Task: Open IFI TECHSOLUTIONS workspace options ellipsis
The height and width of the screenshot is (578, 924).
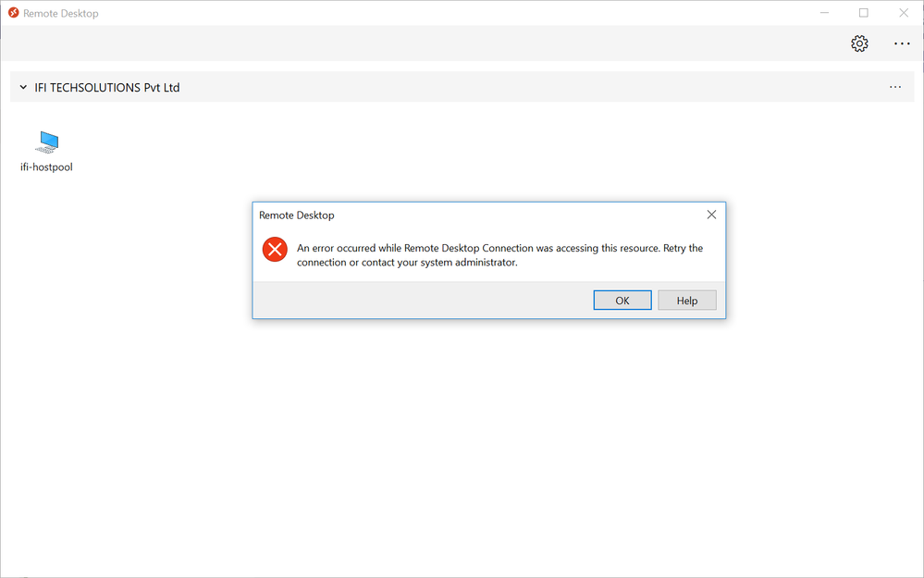Action: [895, 87]
